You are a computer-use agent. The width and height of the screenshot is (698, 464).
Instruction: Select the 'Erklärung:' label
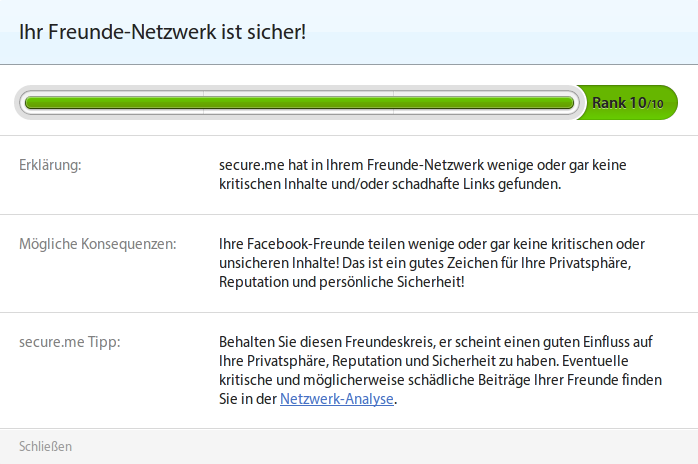(x=50, y=165)
